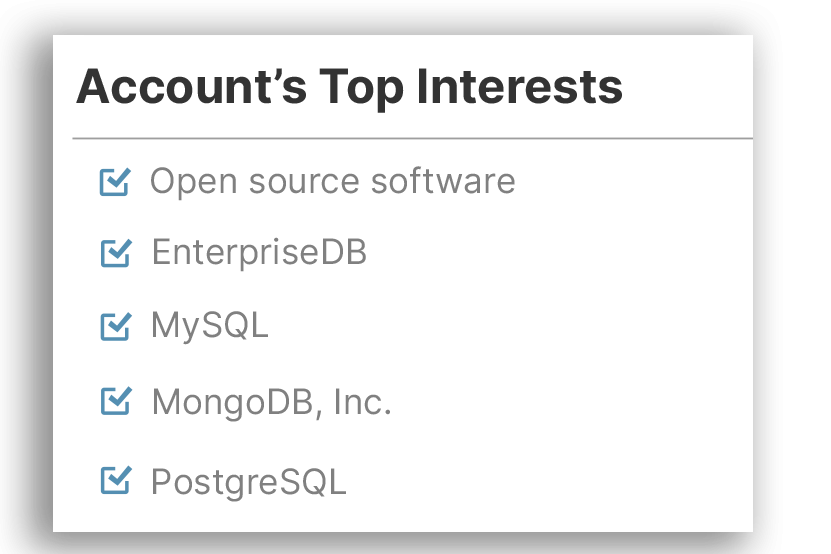Click the word MongoDB in fourth item
Viewport: 831px width, 554px height.
tap(236, 403)
